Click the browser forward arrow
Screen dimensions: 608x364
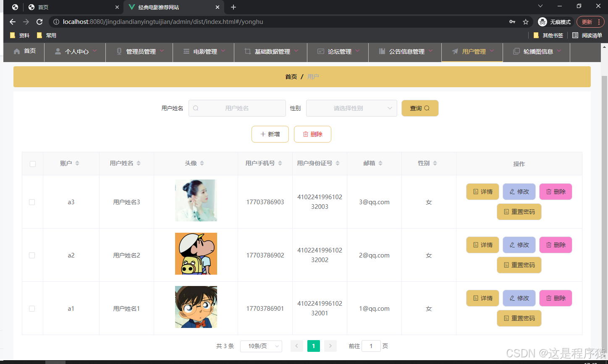click(26, 22)
